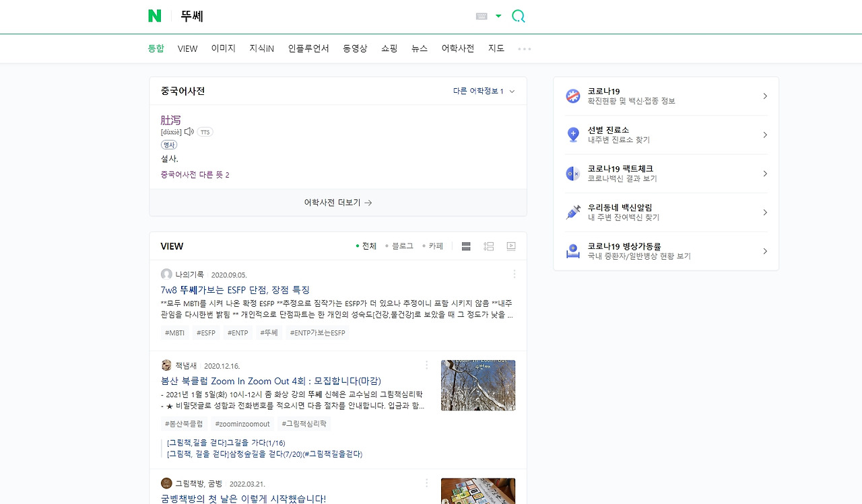This screenshot has height=504, width=862.
Task: Switch to the 지도 tab
Action: 496,48
